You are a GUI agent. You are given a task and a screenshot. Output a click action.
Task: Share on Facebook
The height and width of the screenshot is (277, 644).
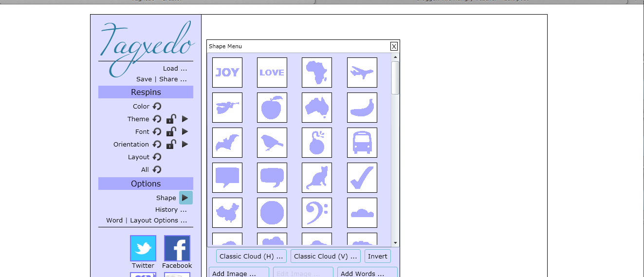point(177,248)
